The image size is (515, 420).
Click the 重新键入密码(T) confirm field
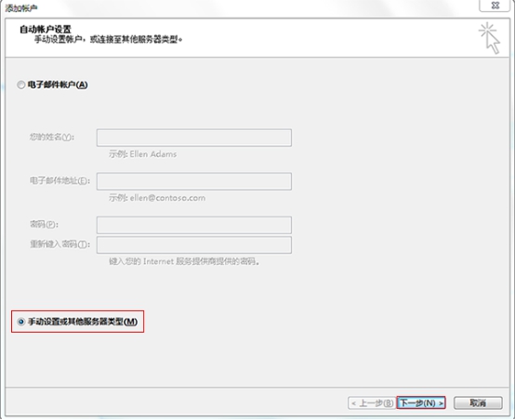193,245
